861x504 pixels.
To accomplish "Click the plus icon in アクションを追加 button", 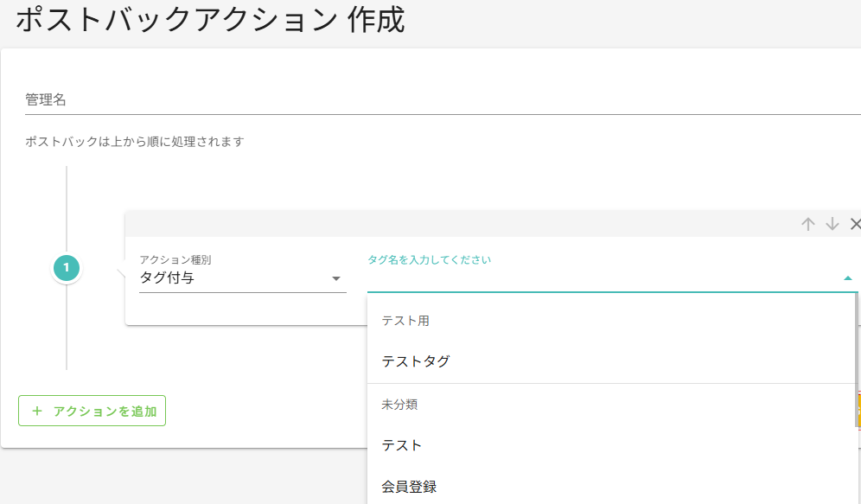I will pyautogui.click(x=35, y=411).
